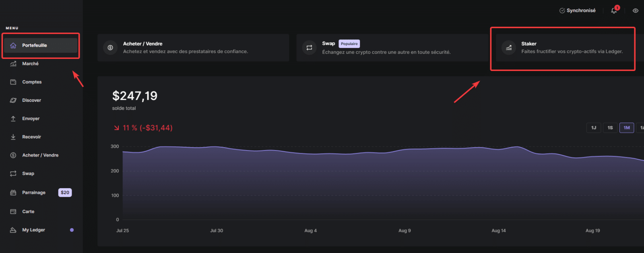Click the Carte card icon
644x253 pixels.
13,212
